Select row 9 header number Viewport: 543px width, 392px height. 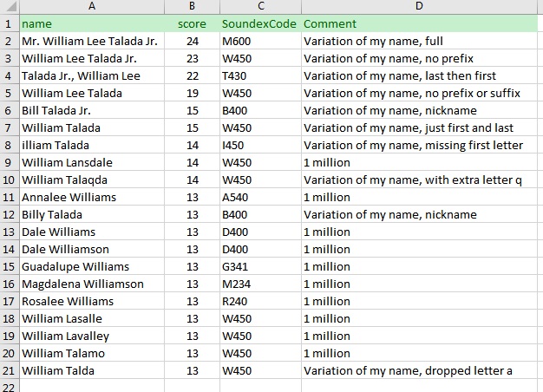click(x=9, y=163)
